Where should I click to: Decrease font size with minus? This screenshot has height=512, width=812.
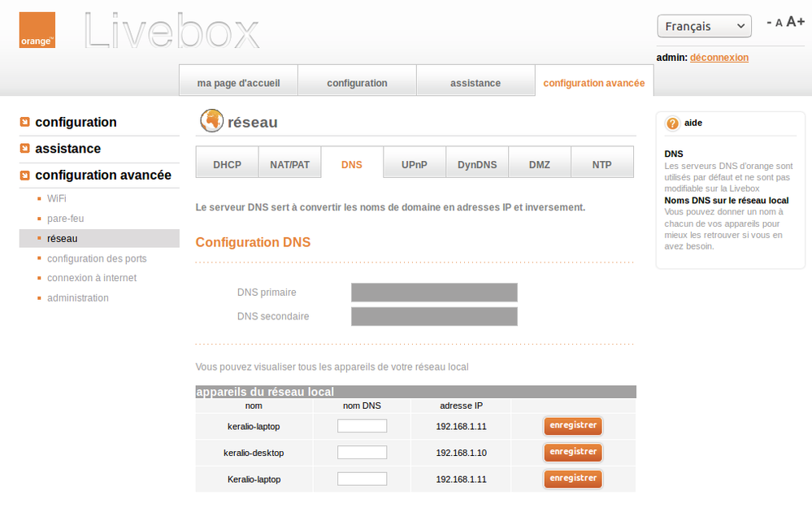[x=769, y=22]
